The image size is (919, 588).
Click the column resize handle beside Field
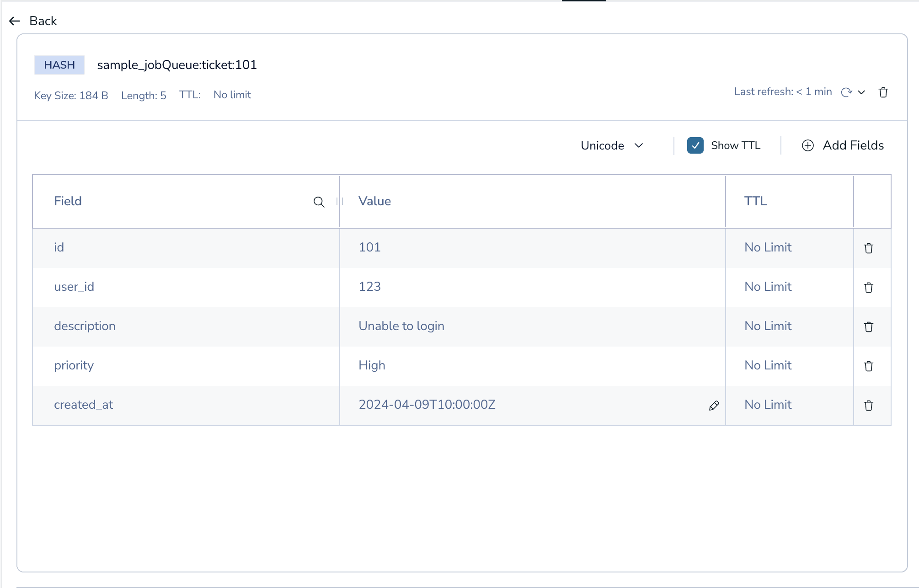click(340, 201)
